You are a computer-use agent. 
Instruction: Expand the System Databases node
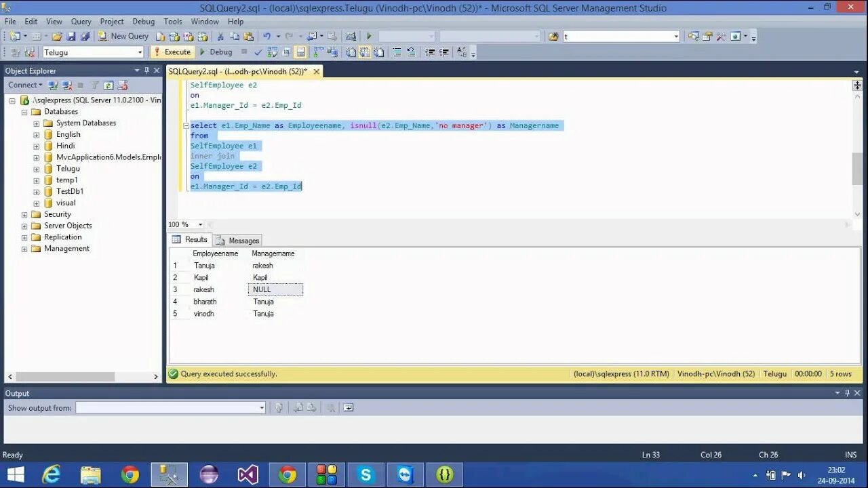tap(37, 123)
